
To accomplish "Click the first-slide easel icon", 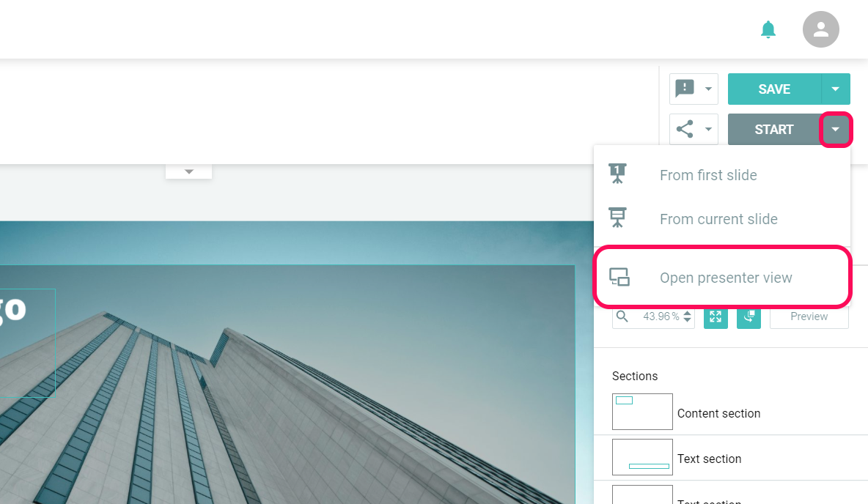I will [617, 174].
